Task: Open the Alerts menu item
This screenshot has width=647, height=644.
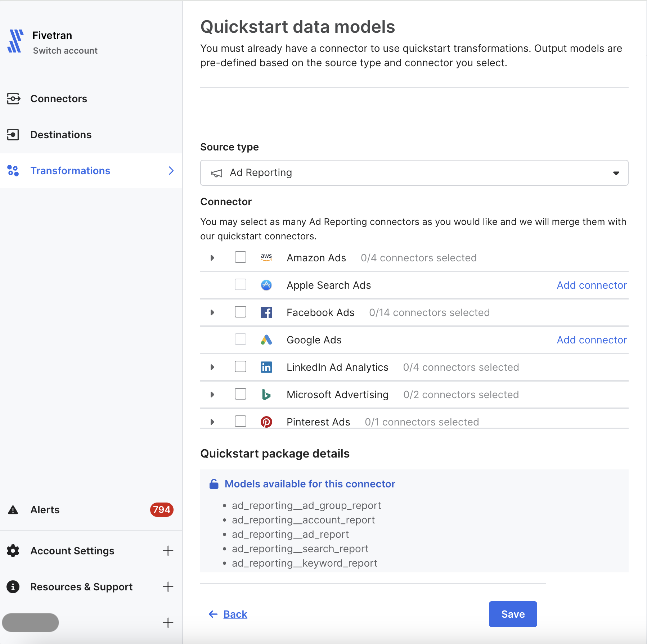Action: tap(91, 510)
